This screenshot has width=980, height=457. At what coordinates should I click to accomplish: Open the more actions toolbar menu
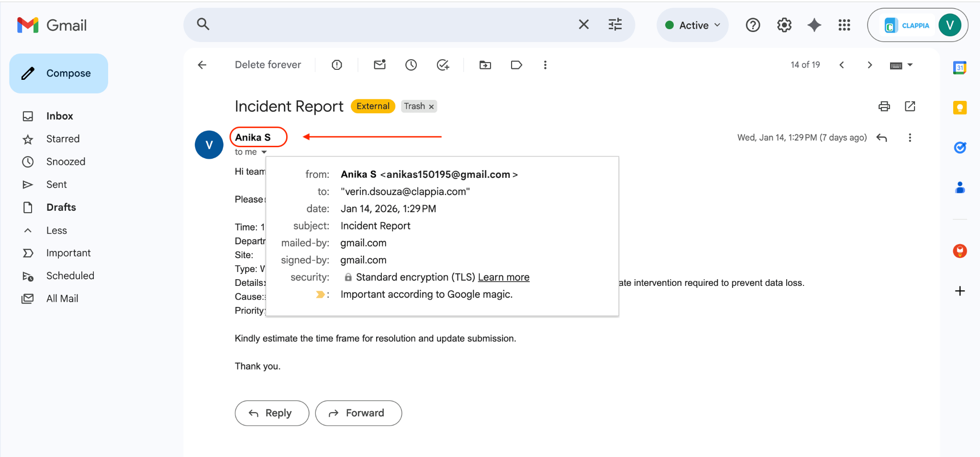pyautogui.click(x=545, y=65)
